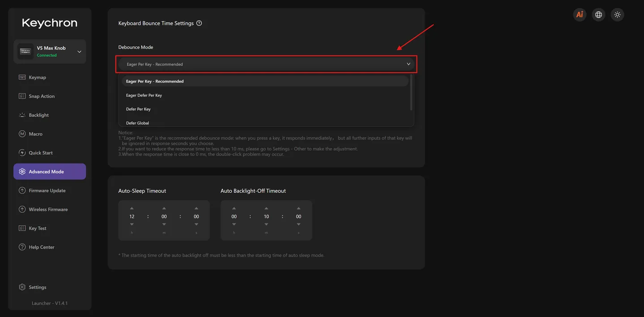This screenshot has width=644, height=317.
Task: Open Key Test page
Action: pyautogui.click(x=50, y=228)
